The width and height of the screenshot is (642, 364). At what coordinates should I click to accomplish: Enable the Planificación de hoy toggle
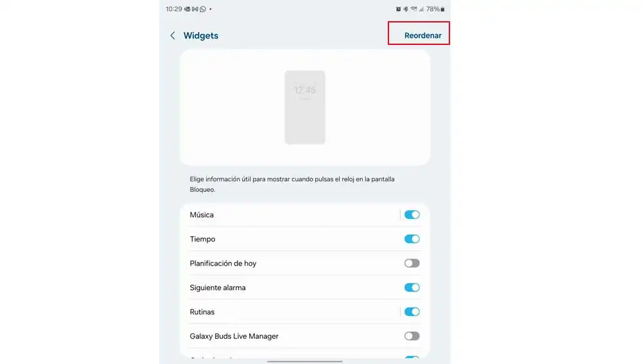pyautogui.click(x=412, y=263)
